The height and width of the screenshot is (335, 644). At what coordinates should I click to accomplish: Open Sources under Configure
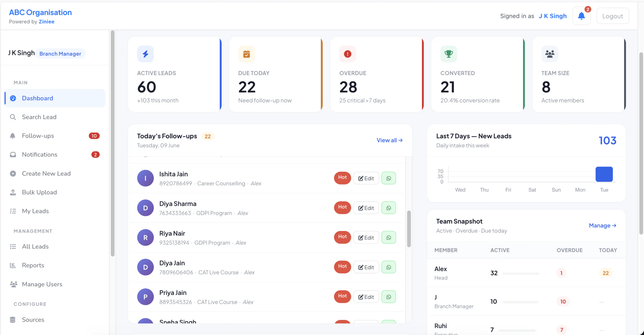pos(55,320)
